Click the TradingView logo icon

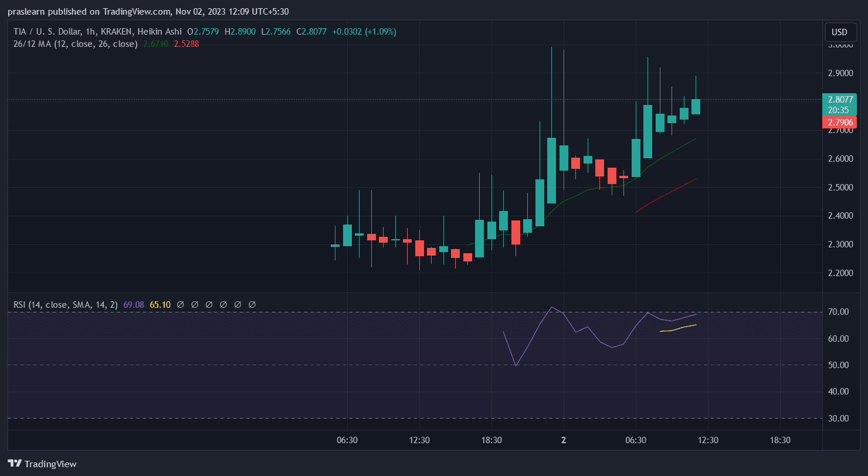15,463
